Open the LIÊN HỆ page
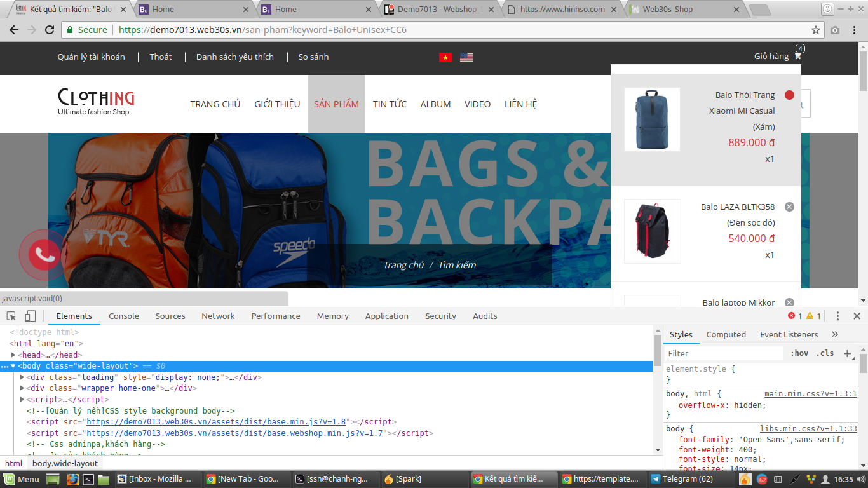Image resolution: width=868 pixels, height=488 pixels. pyautogui.click(x=521, y=104)
